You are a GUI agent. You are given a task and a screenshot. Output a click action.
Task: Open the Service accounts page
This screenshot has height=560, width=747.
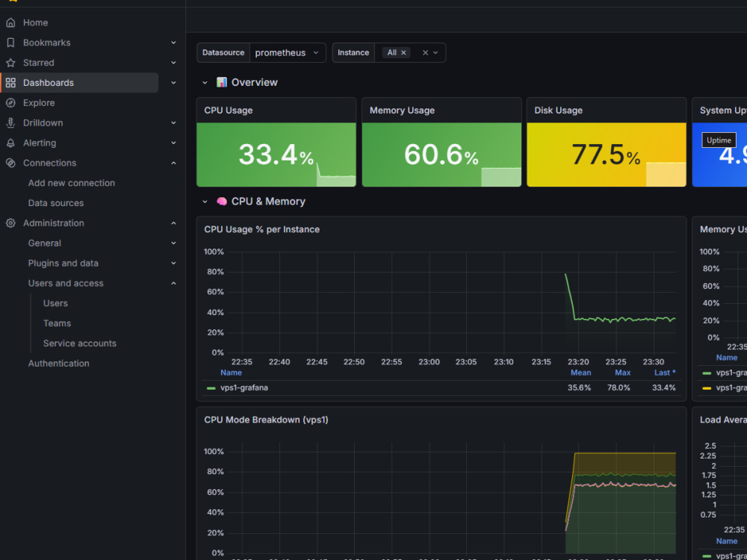tap(80, 343)
